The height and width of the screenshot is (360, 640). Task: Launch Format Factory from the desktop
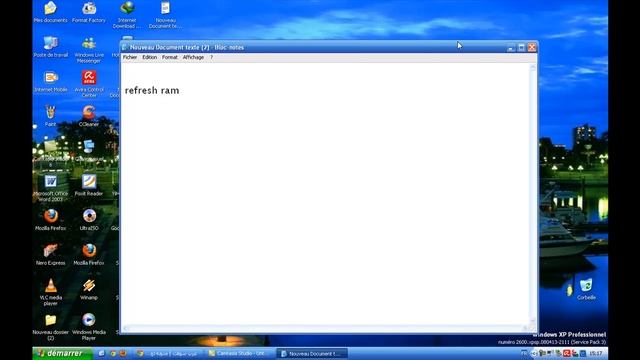point(89,11)
